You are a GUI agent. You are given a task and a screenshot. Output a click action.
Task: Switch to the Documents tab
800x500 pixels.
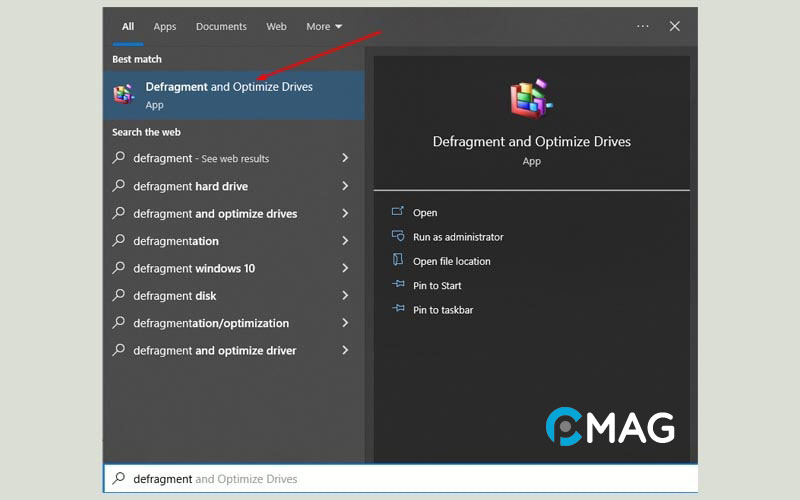coord(221,26)
